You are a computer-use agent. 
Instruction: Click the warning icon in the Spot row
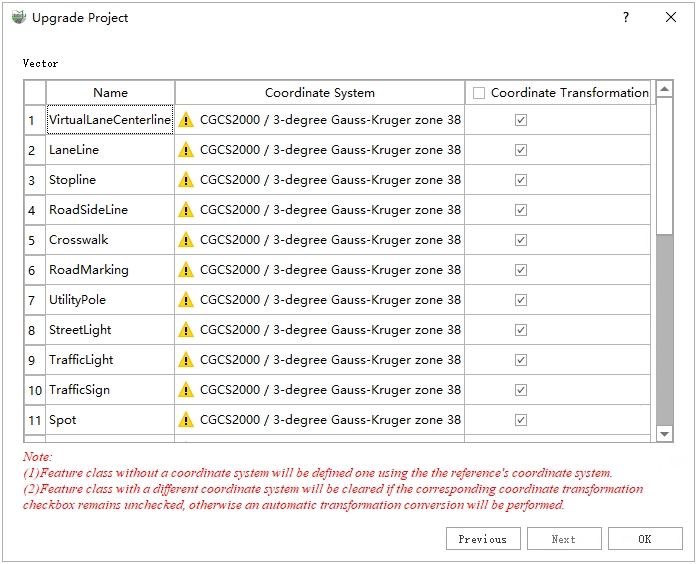point(186,420)
